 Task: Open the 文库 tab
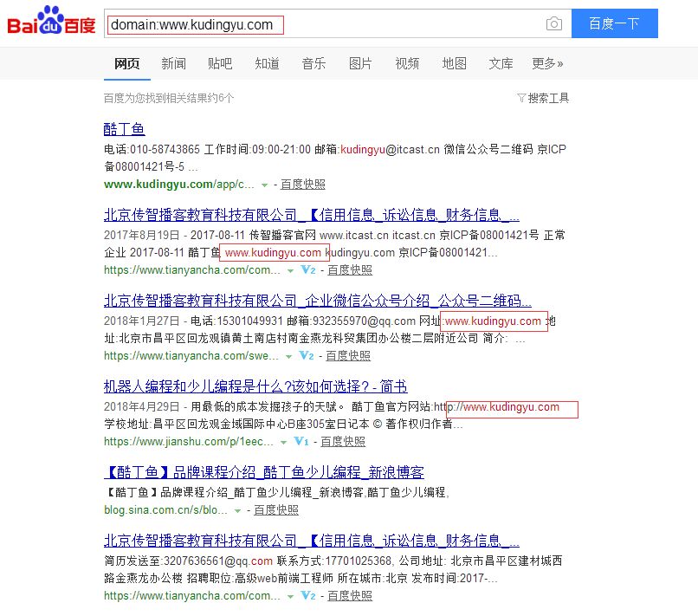click(501, 64)
